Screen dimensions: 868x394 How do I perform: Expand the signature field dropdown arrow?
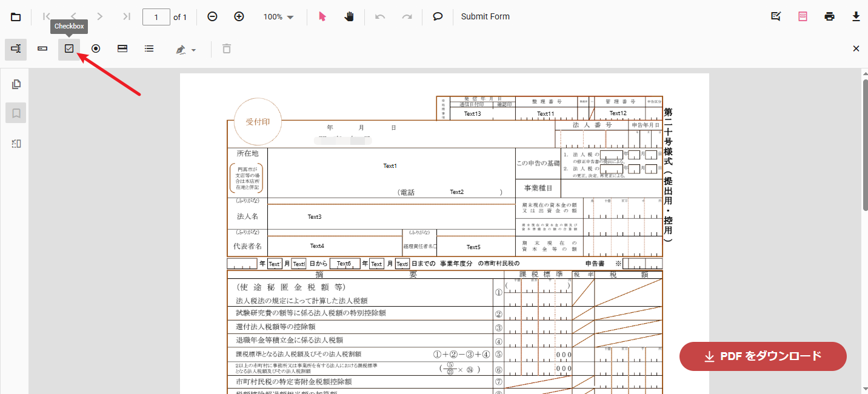click(x=193, y=50)
